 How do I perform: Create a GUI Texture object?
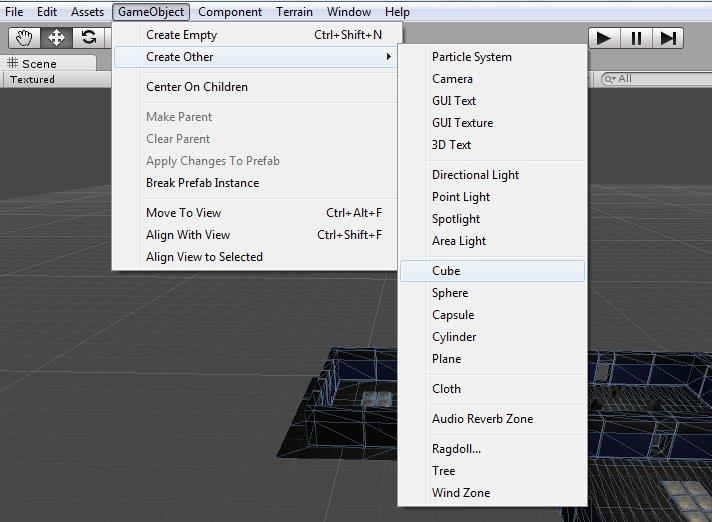pos(493,123)
